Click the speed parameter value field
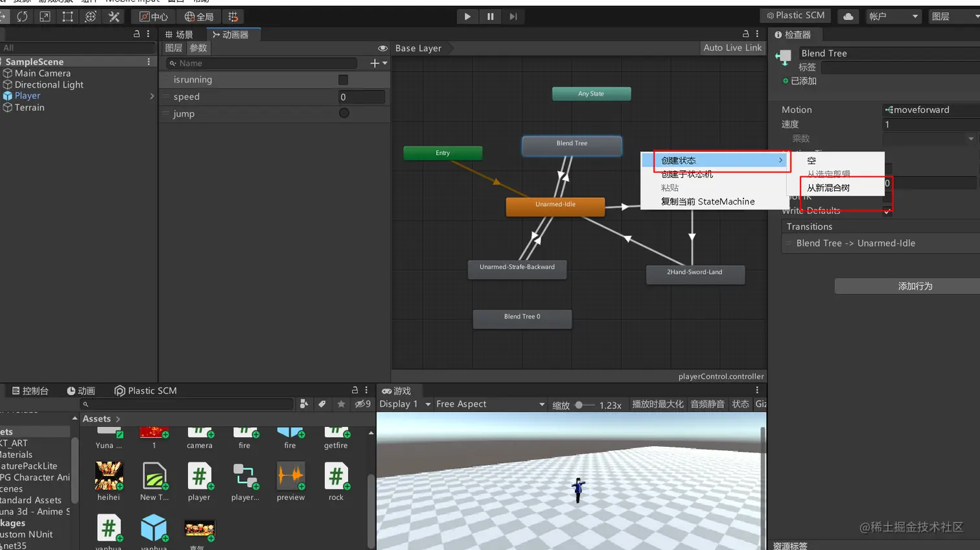This screenshot has height=550, width=980. [361, 97]
